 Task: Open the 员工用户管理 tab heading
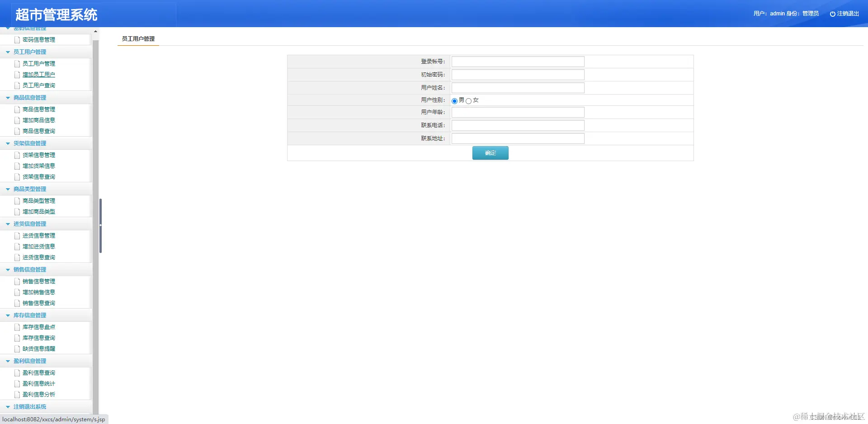(x=138, y=39)
